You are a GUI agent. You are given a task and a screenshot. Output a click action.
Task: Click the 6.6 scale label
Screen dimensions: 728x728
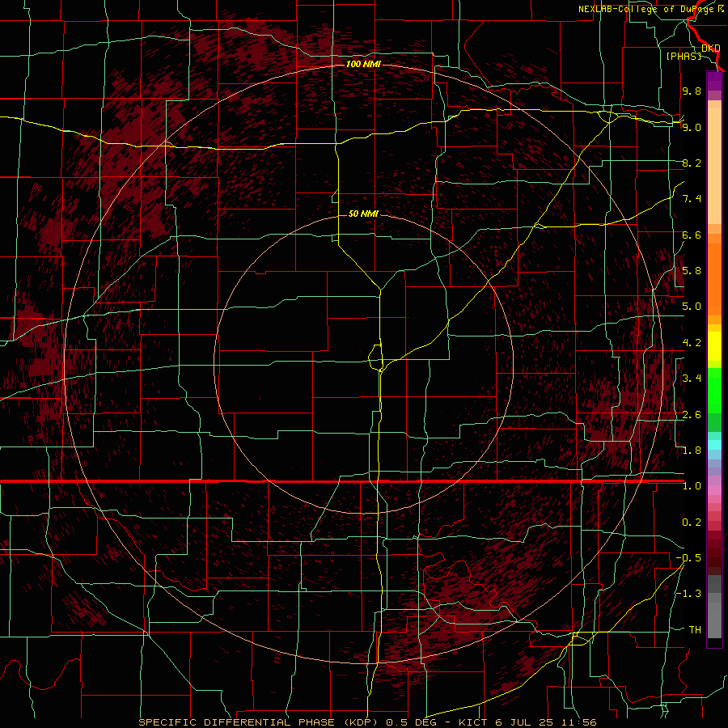click(x=692, y=235)
